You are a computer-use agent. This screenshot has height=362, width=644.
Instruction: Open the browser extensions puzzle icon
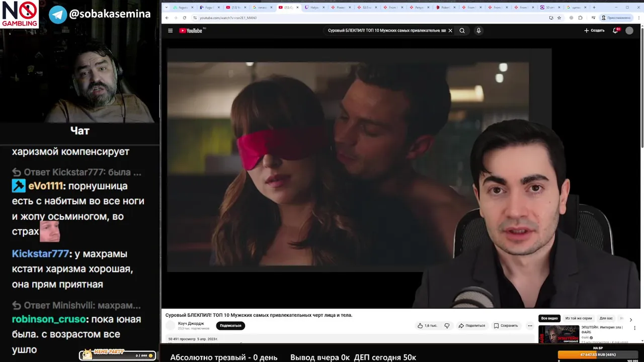(x=580, y=18)
